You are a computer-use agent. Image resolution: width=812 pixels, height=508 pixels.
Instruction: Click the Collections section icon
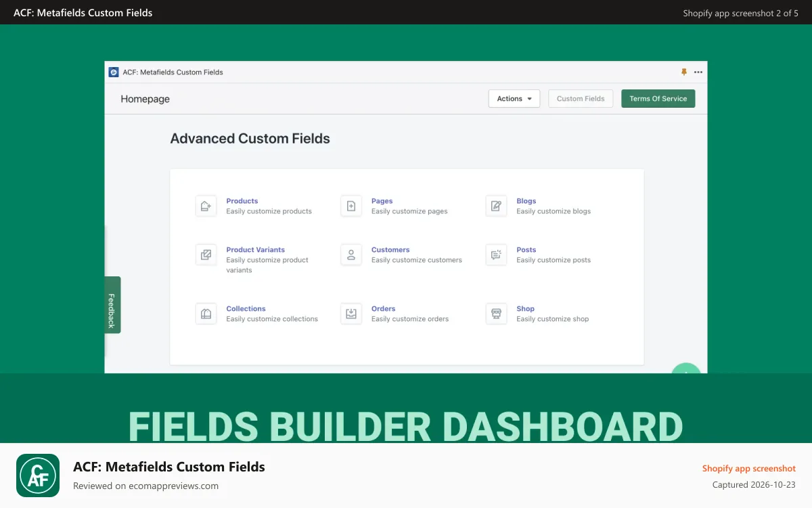click(x=206, y=314)
